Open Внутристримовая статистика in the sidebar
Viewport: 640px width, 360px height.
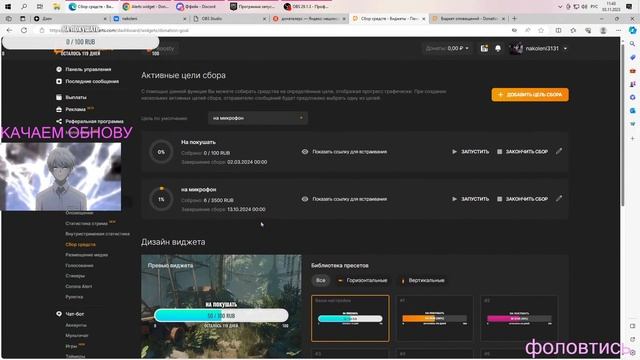[97, 234]
